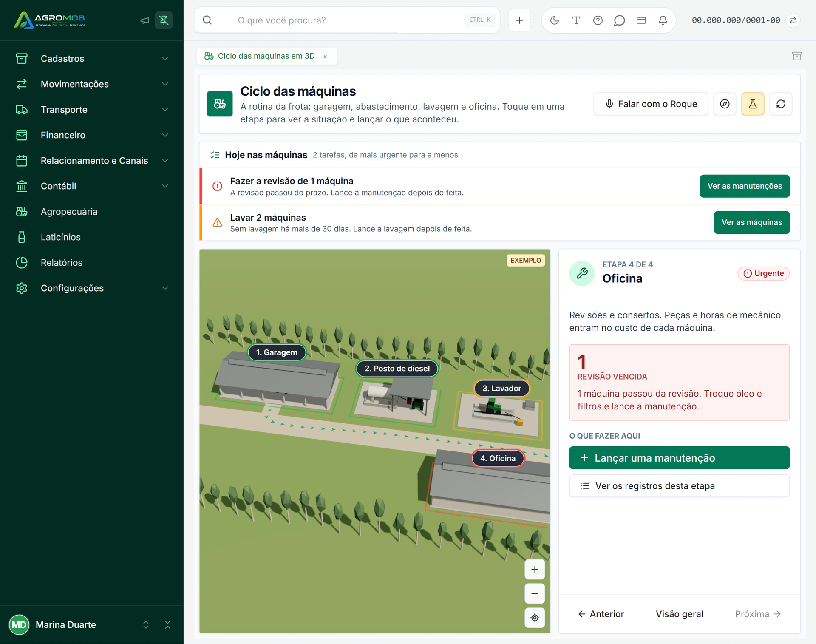Click the archive box icon at top right
The image size is (816, 644).
(796, 56)
